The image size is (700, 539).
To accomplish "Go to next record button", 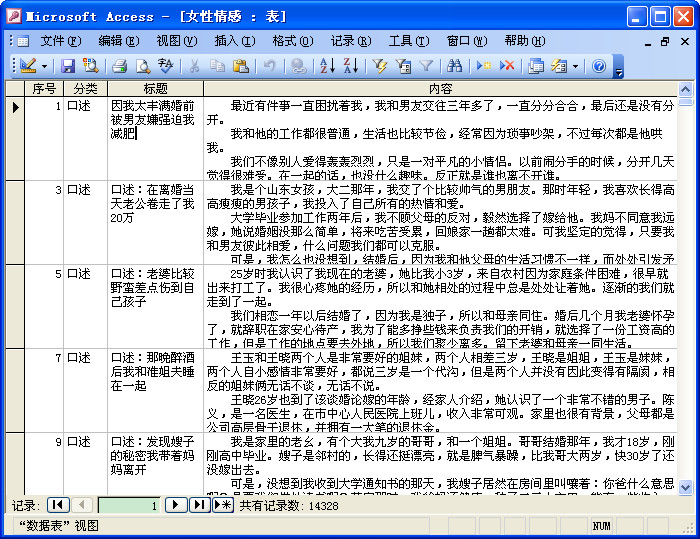I will tap(175, 505).
